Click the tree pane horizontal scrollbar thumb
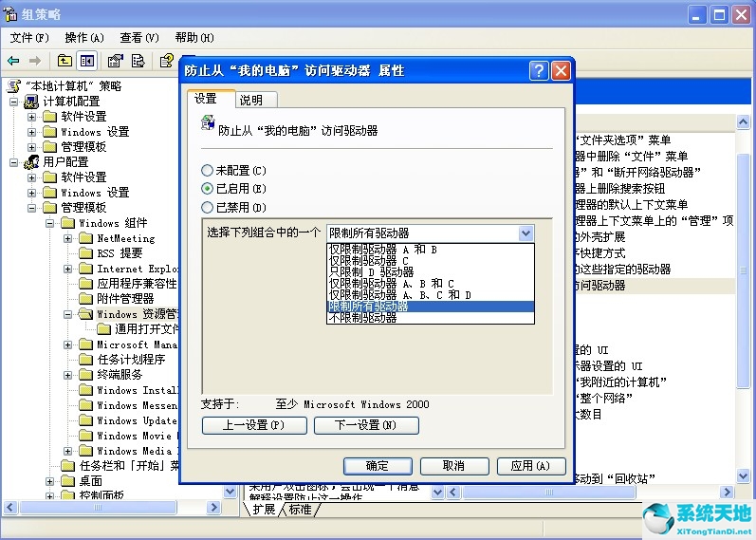The height and width of the screenshot is (540, 756). click(x=98, y=507)
